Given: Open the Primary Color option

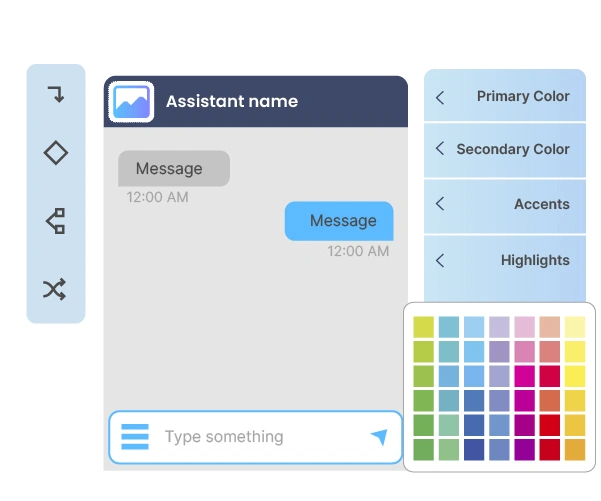Looking at the screenshot, I should 523,97.
